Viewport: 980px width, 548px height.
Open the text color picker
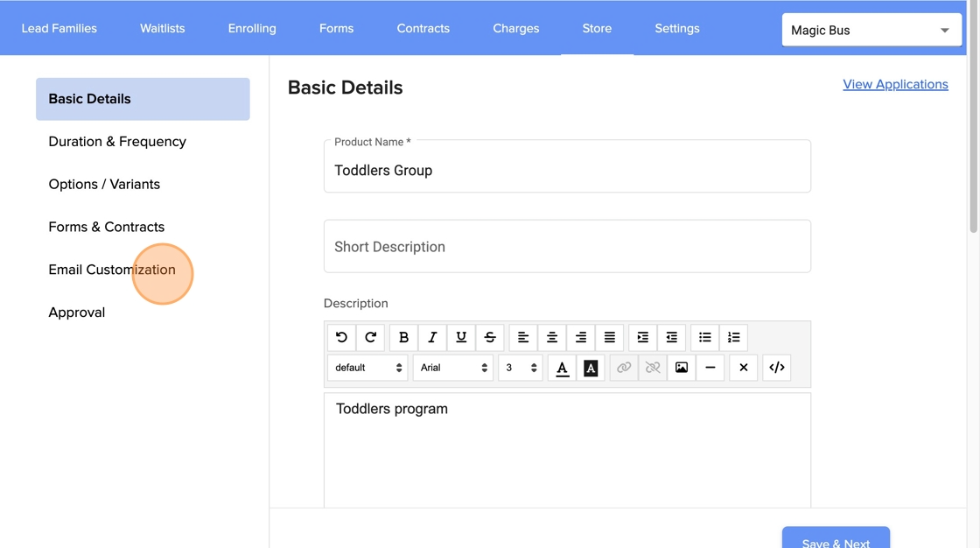[x=563, y=368]
